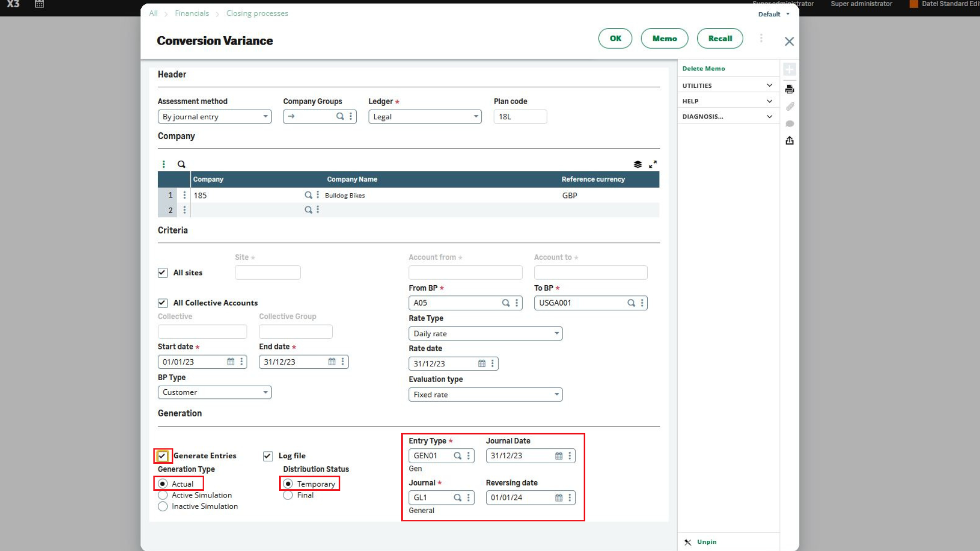The width and height of the screenshot is (980, 551).
Task: Uncheck All Collective Accounts checkbox
Action: pyautogui.click(x=162, y=303)
